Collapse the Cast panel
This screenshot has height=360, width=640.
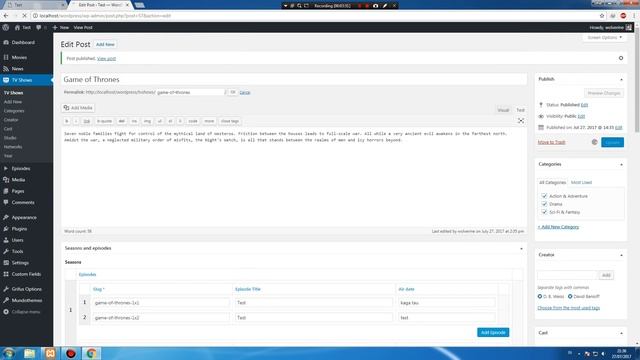coord(621,333)
